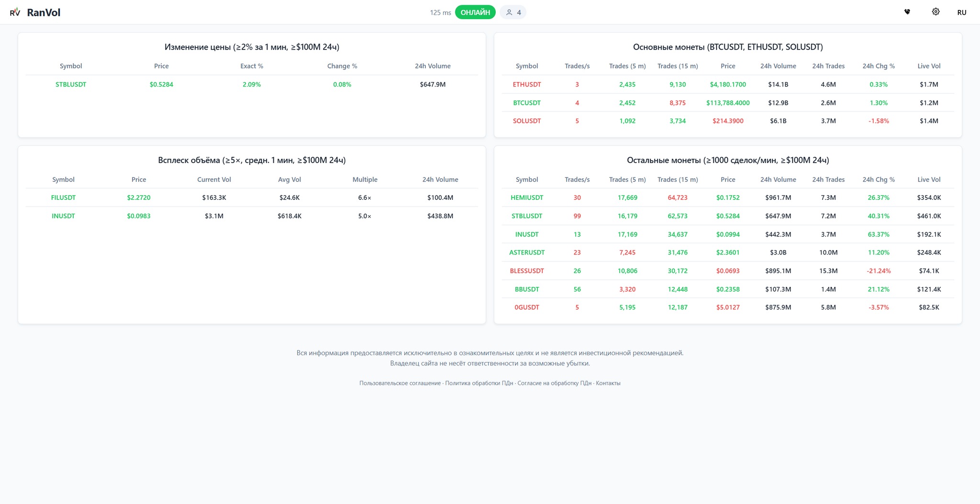980x504 pixels.
Task: Select BTCUSDT in main coins table
Action: tap(526, 103)
